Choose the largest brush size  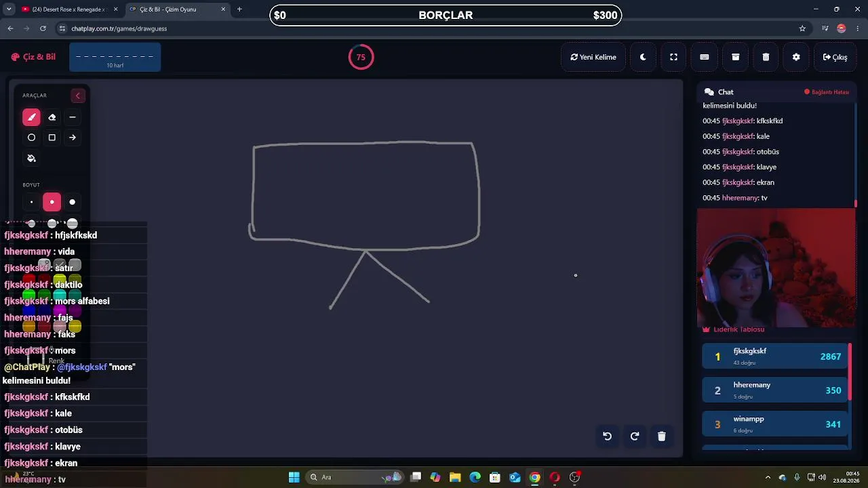(x=73, y=202)
